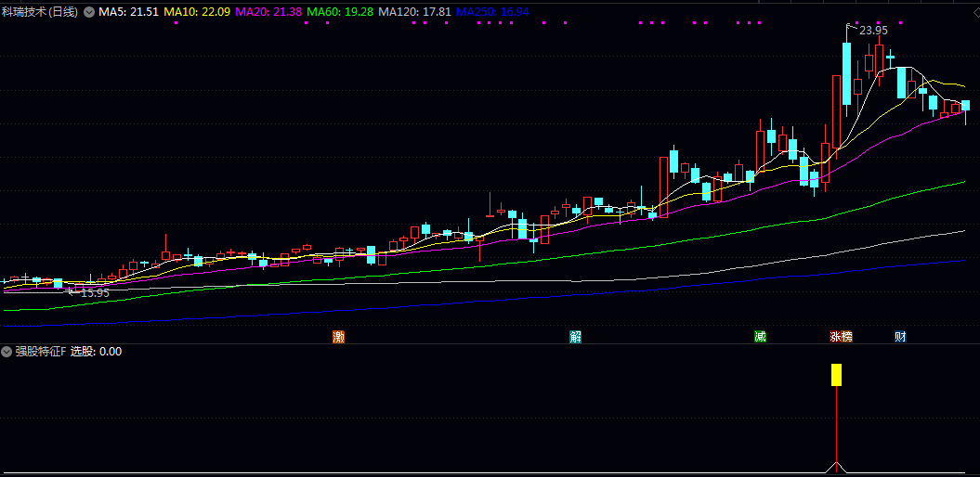
Task: Select the last cyan candlestick on the chart
Action: pos(966,106)
